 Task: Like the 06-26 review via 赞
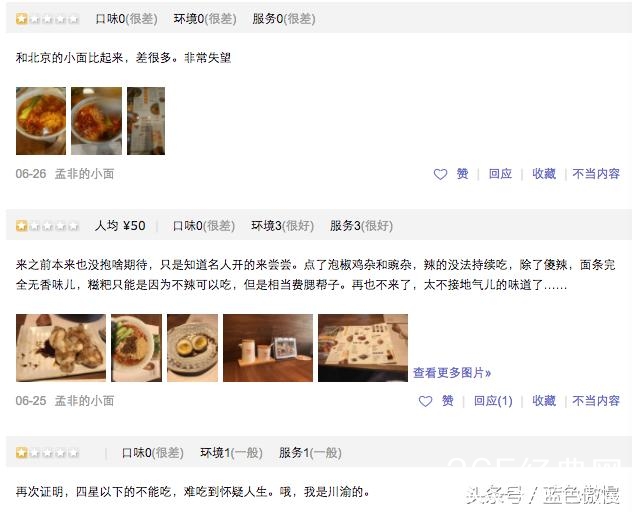coord(462,174)
